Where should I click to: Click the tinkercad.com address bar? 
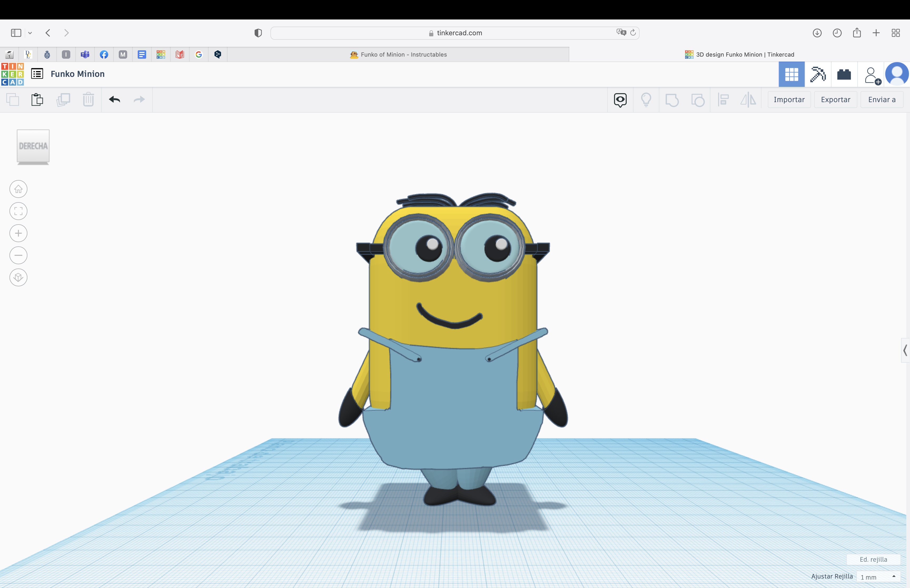point(455,33)
